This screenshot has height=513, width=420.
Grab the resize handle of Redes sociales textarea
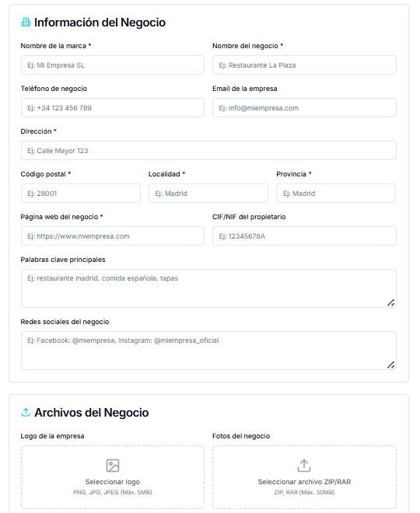pos(391,365)
